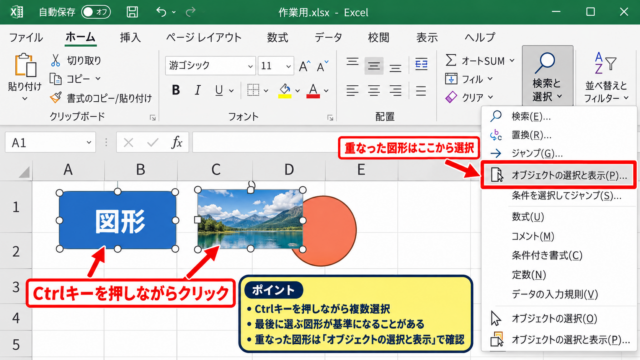Open the clipboard group dialog launcher

point(153,118)
